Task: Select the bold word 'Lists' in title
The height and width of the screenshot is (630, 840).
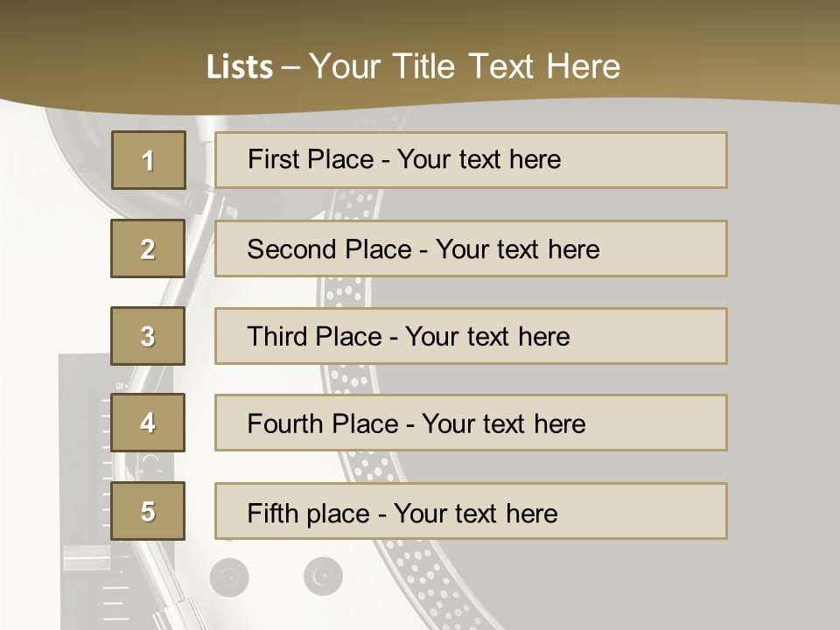Action: pyautogui.click(x=240, y=67)
